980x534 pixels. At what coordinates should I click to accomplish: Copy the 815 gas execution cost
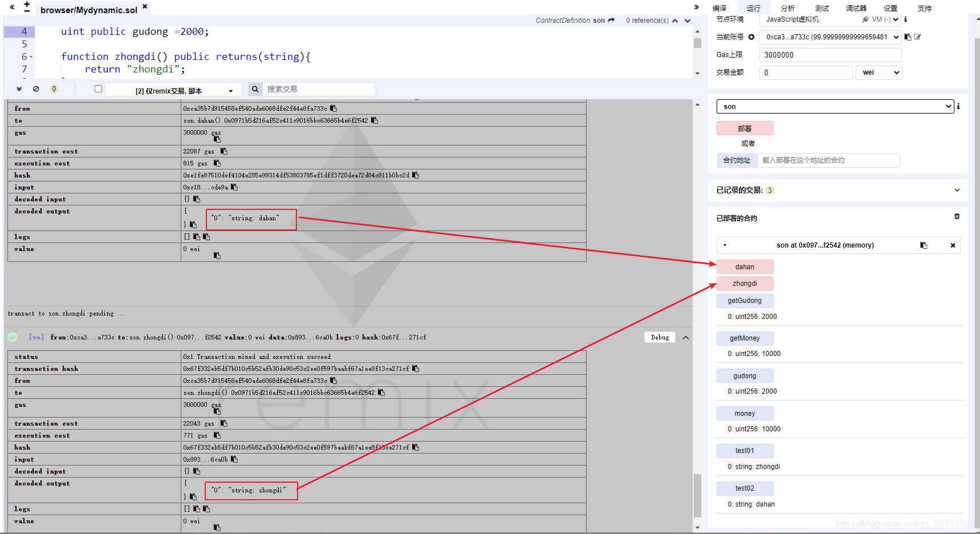217,163
